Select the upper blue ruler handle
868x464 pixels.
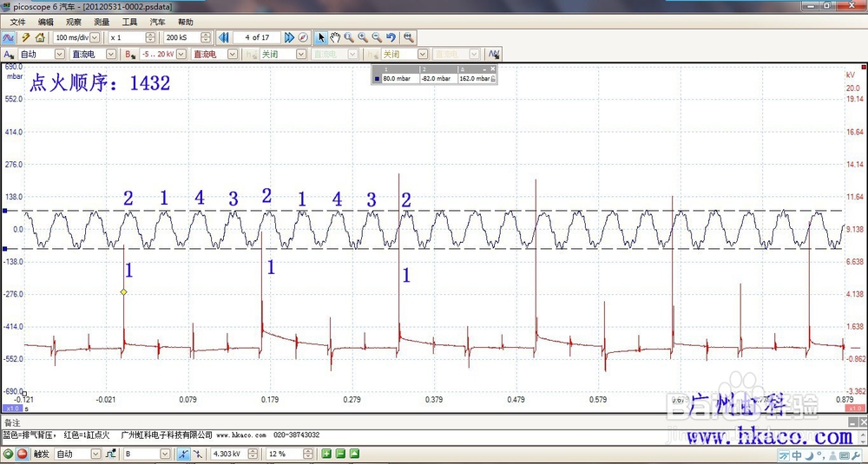(5, 211)
